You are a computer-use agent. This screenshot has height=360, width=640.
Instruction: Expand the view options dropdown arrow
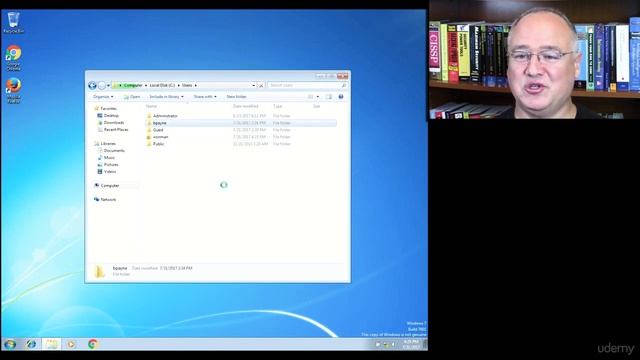318,97
